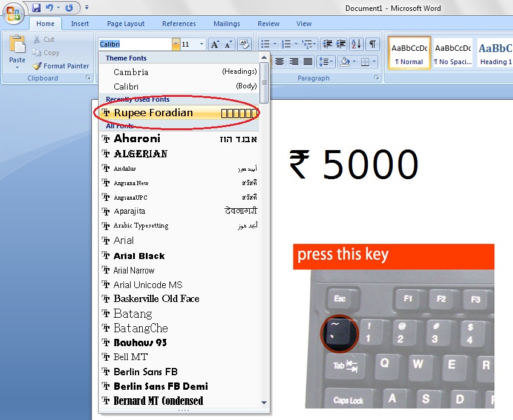Redo action in quick access toolbar
513x420 pixels.
tap(69, 7)
